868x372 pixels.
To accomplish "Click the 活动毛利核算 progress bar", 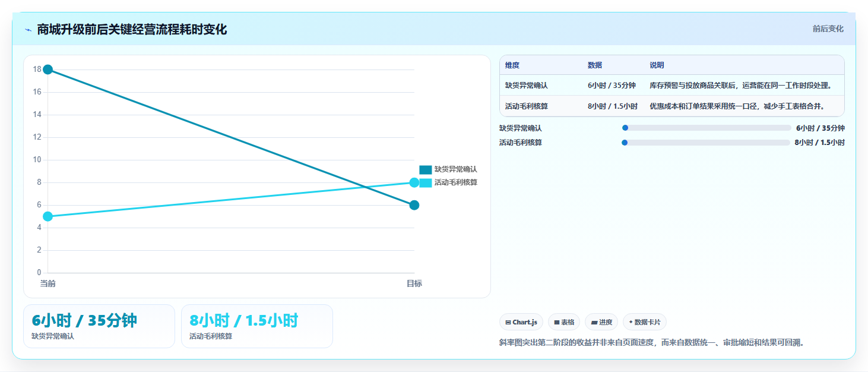I will (706, 143).
